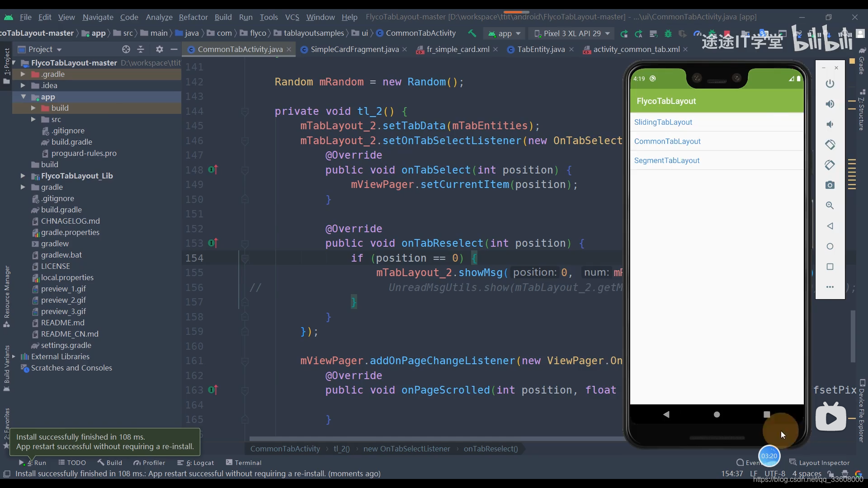Viewport: 868px width, 488px height.
Task: Open the Logcat tool window
Action: tap(195, 463)
